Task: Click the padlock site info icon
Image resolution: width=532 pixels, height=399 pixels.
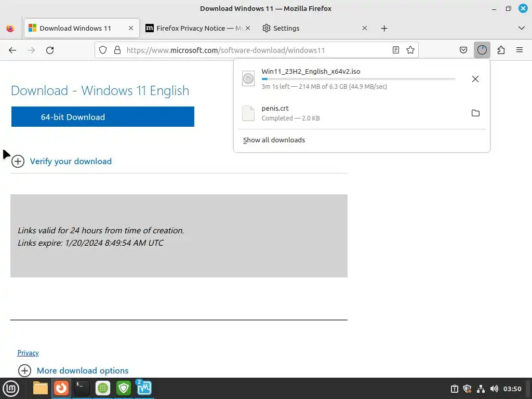Action: click(x=117, y=50)
